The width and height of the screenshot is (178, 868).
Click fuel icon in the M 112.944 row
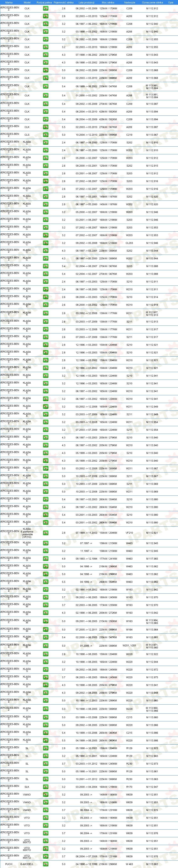coord(46,662)
